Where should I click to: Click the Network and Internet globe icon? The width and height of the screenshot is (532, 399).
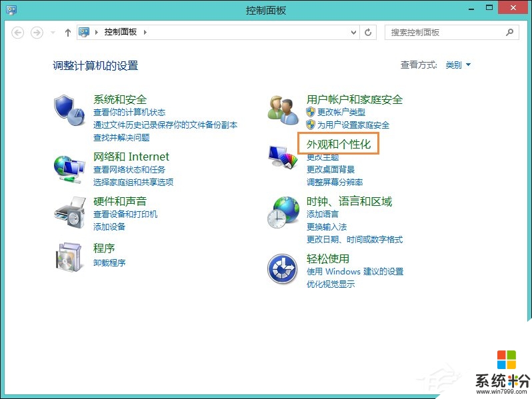(69, 169)
